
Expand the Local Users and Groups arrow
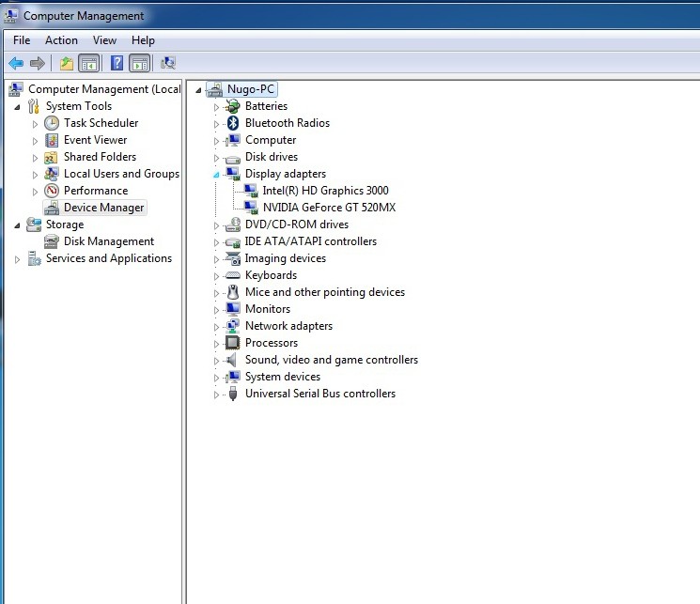coord(35,175)
